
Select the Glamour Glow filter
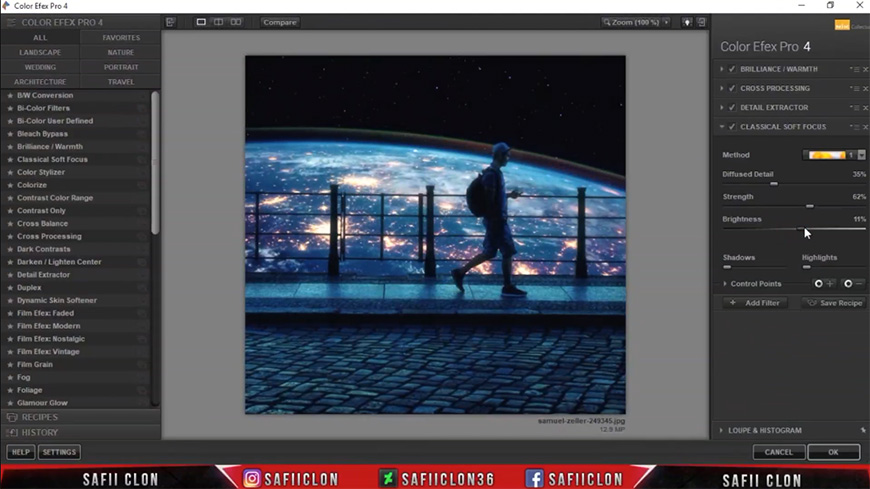pos(42,403)
